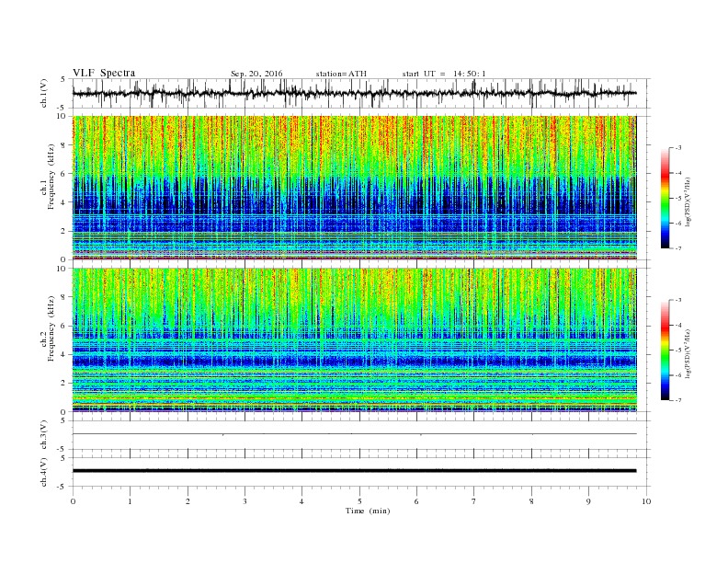
Task: Click time axis tick label "0"
Action: point(73,501)
